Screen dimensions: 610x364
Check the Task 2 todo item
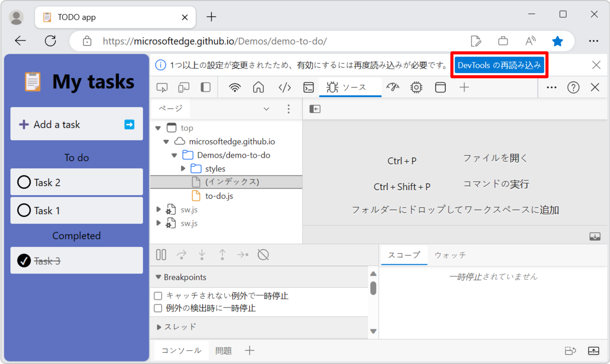pos(24,182)
